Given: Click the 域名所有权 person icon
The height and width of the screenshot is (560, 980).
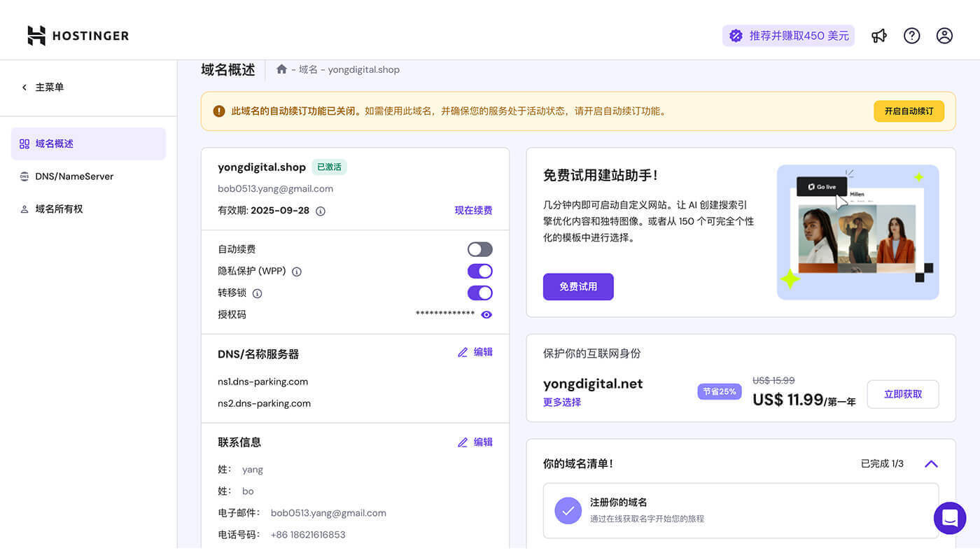Looking at the screenshot, I should pyautogui.click(x=24, y=209).
